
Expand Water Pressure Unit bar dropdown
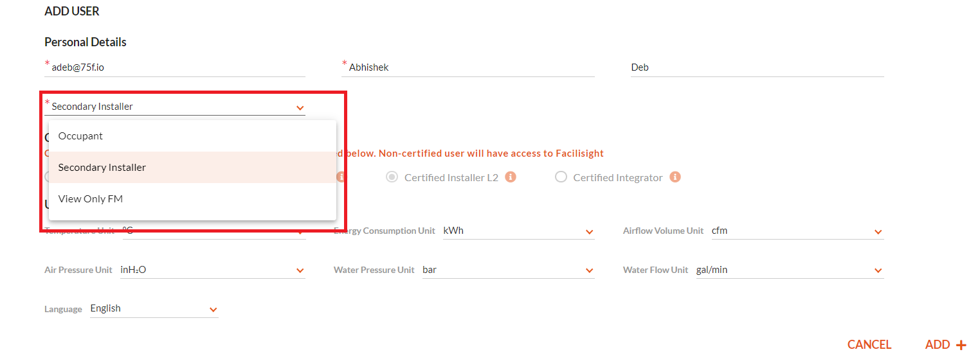(x=508, y=270)
